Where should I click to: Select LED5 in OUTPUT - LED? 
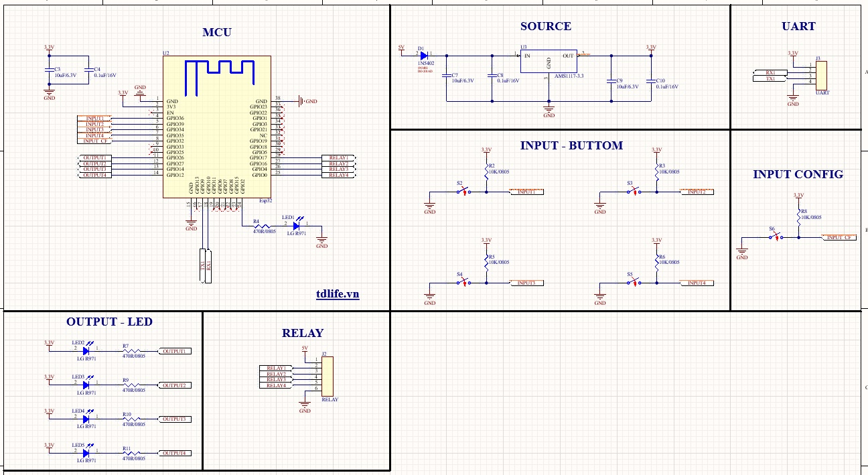click(86, 453)
